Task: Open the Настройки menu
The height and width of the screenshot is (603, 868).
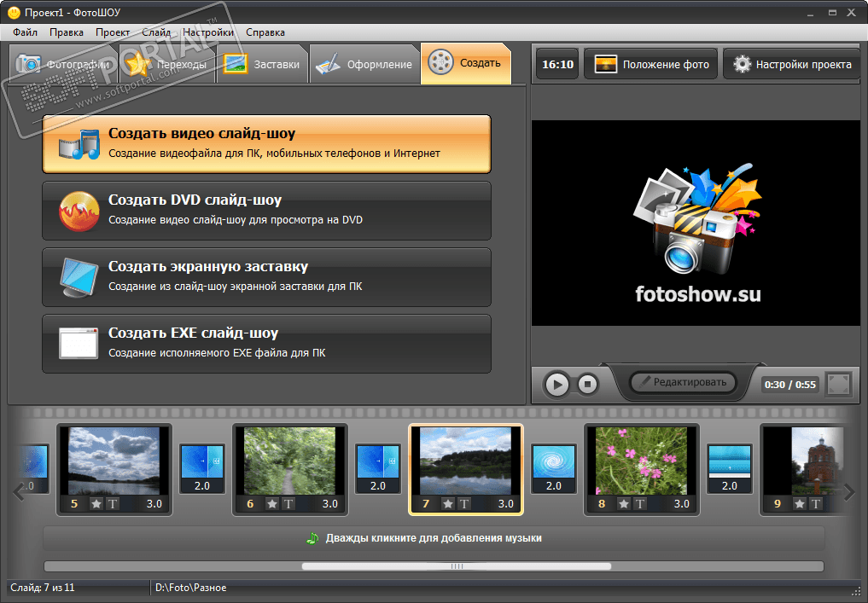Action: [208, 32]
